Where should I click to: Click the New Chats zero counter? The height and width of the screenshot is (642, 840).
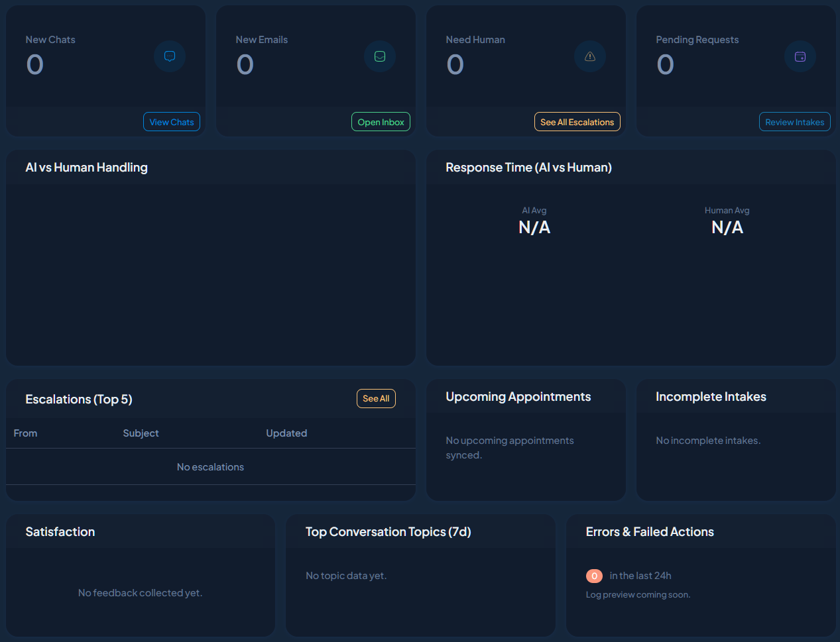point(34,64)
